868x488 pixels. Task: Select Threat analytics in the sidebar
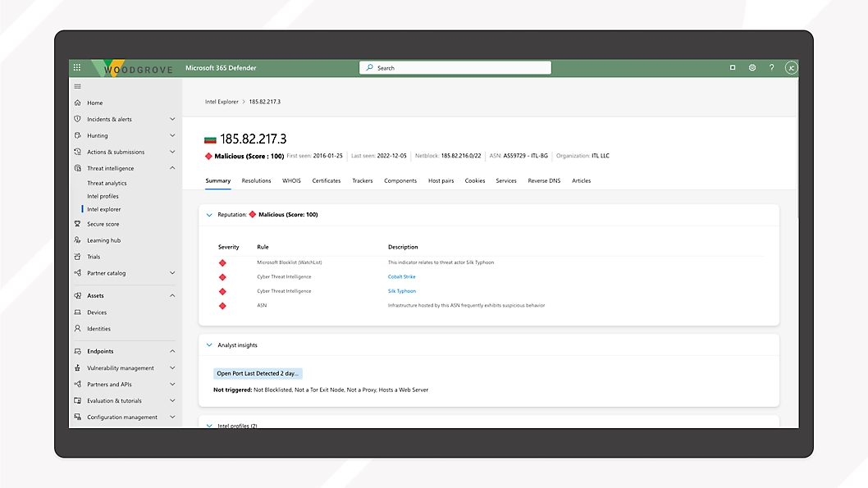(x=107, y=184)
